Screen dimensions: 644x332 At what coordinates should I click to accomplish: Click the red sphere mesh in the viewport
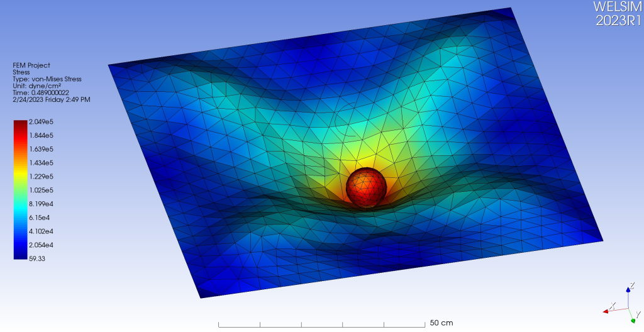pyautogui.click(x=367, y=187)
